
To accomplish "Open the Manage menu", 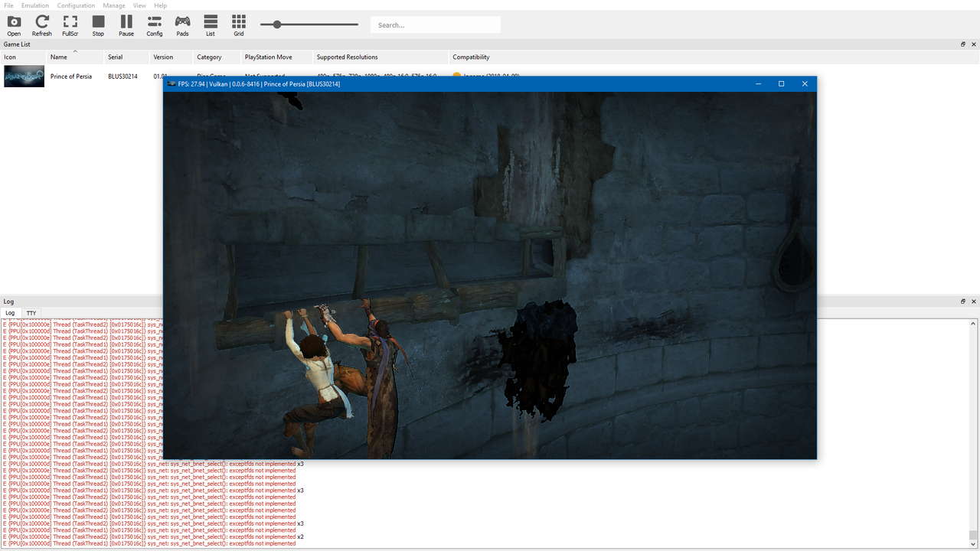I will click(x=114, y=5).
